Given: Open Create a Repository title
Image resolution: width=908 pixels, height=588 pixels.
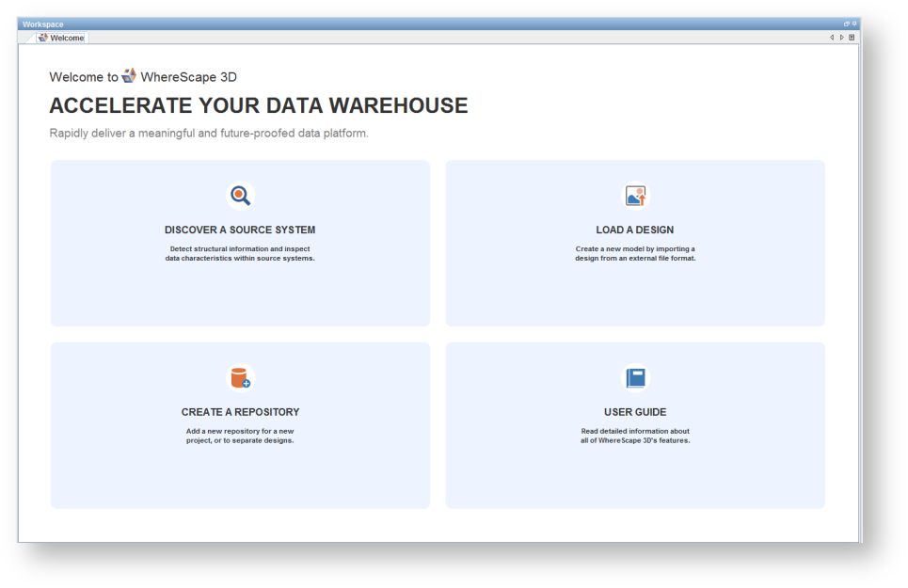Looking at the screenshot, I should click(240, 412).
